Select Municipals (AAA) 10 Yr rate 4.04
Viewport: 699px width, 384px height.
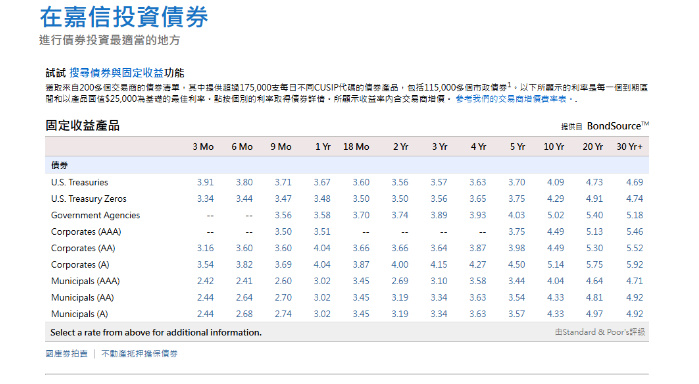click(555, 281)
